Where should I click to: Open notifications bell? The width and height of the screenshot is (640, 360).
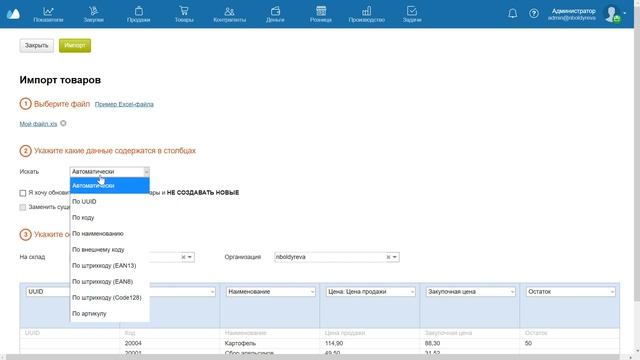pyautogui.click(x=513, y=13)
